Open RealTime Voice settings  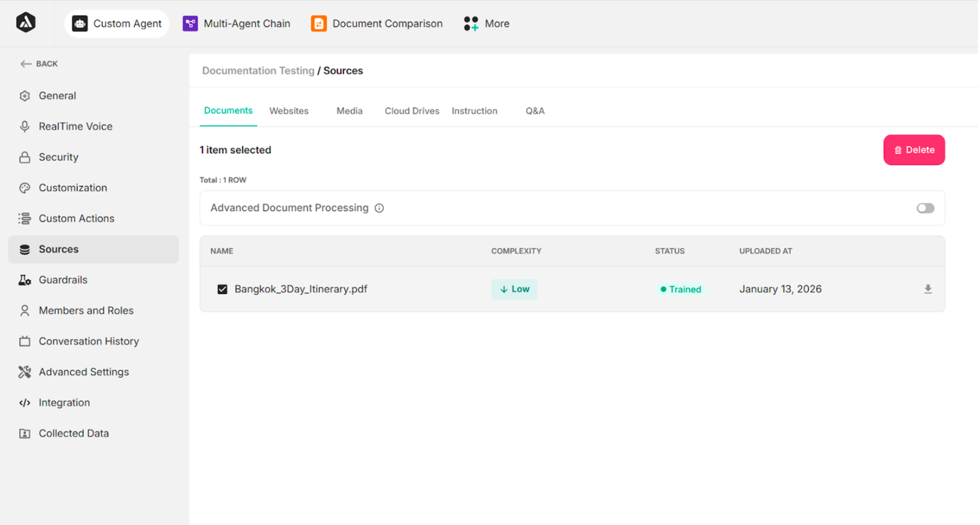[75, 126]
